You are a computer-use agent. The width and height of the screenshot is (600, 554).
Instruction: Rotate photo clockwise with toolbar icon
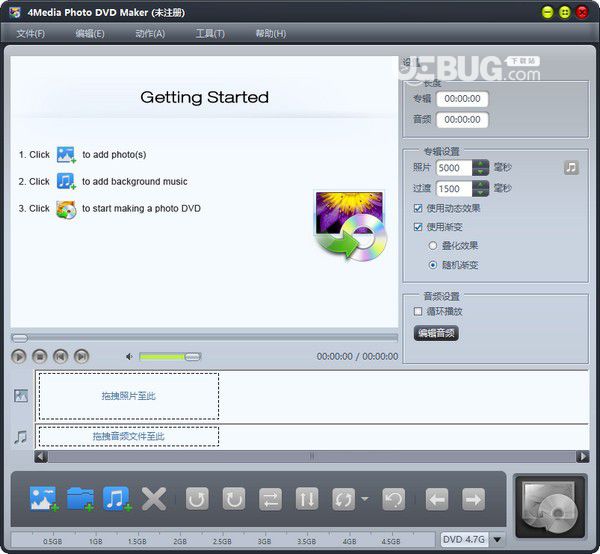click(233, 499)
